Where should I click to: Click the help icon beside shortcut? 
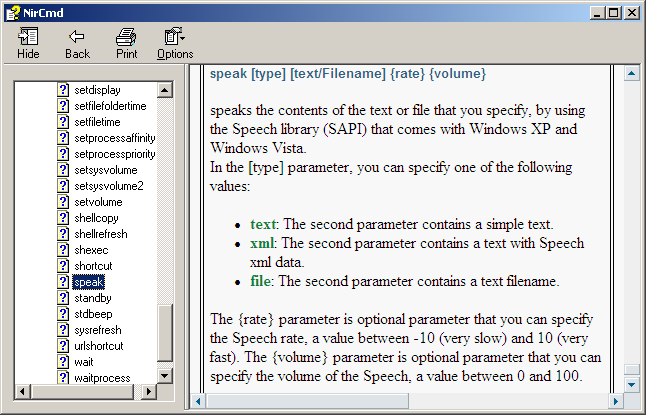click(x=64, y=266)
